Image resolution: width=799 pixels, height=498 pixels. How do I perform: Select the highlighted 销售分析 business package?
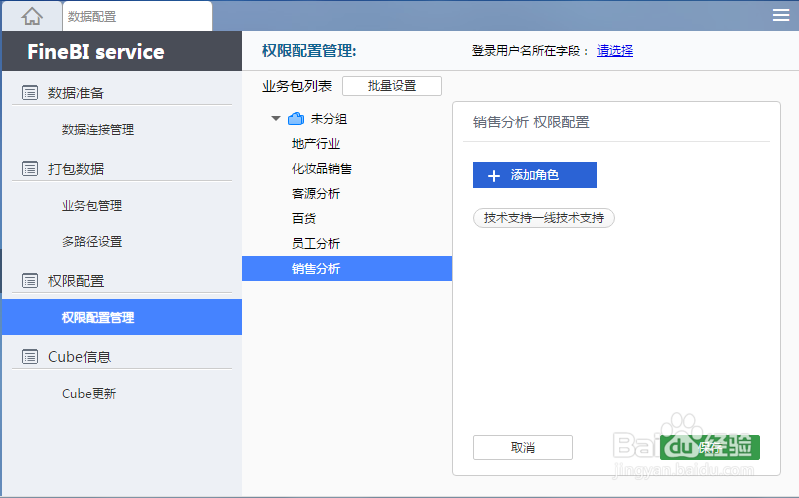coord(347,269)
